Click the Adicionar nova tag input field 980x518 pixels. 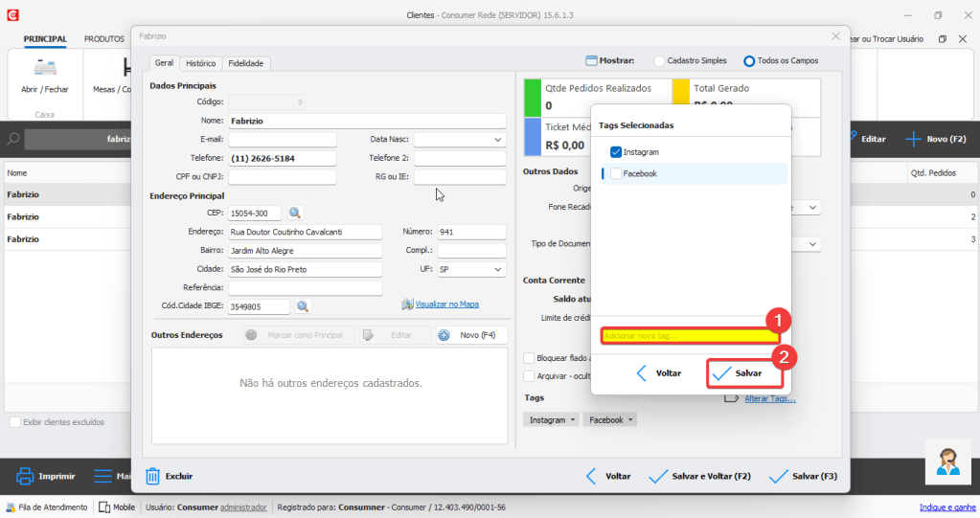(x=690, y=336)
